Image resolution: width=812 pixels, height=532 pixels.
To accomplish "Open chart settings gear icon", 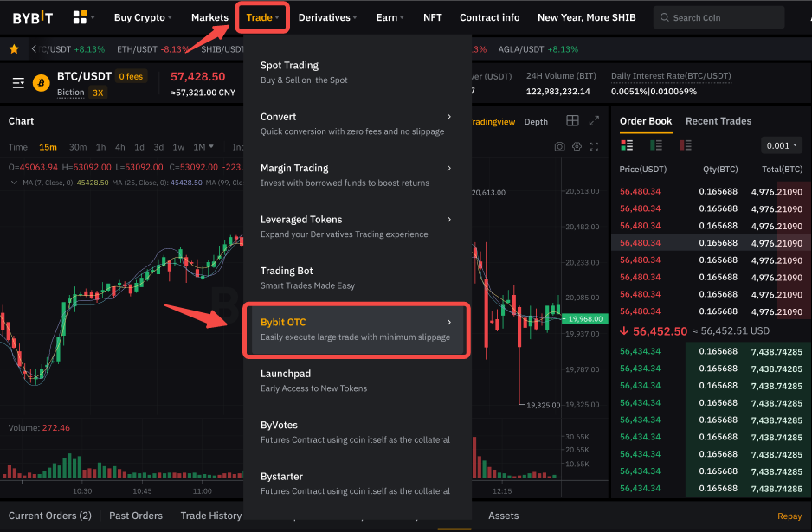I will [576, 147].
